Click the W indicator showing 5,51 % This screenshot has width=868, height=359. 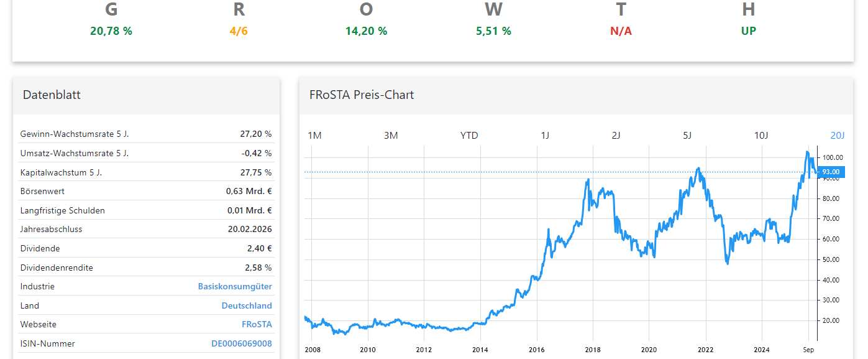[x=493, y=19]
